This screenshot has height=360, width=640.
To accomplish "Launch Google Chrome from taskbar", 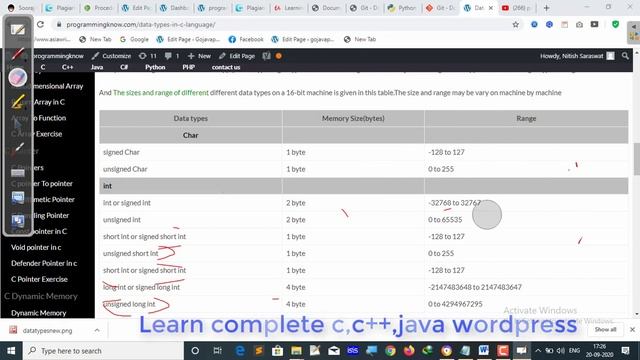I will pyautogui.click(x=390, y=351).
